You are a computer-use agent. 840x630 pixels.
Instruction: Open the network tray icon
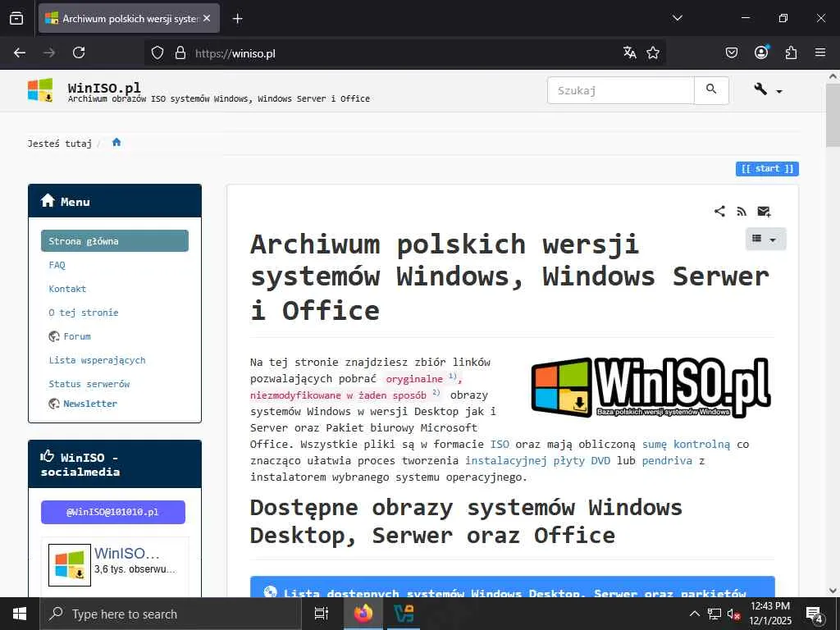(714, 614)
